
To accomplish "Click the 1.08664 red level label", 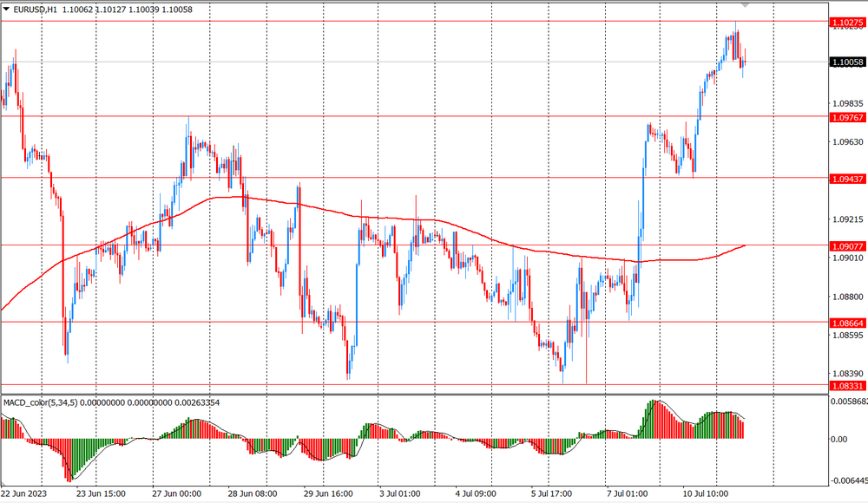I will [846, 323].
